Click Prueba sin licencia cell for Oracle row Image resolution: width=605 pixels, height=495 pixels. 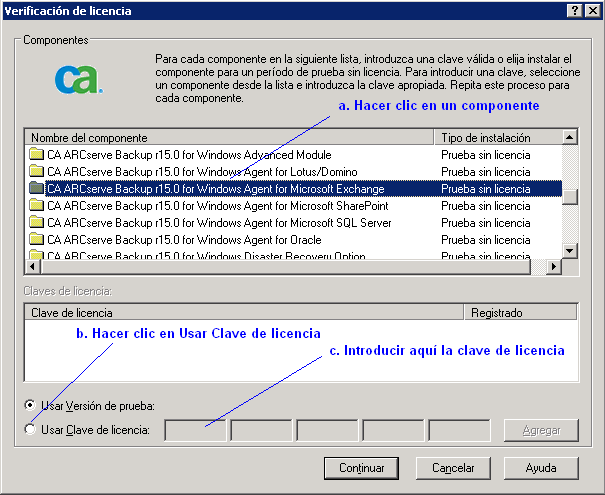pyautogui.click(x=485, y=240)
